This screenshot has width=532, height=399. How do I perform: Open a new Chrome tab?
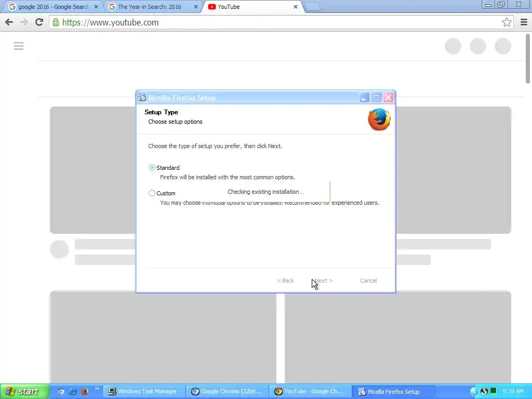click(x=313, y=7)
